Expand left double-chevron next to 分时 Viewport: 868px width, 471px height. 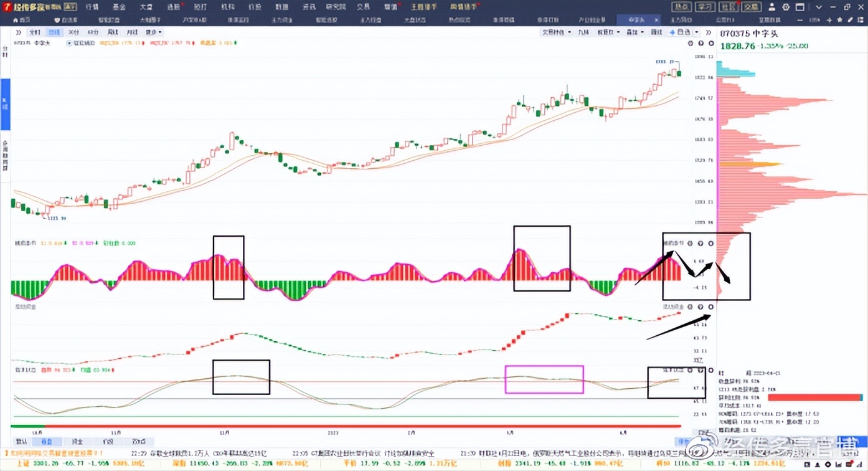19,32
